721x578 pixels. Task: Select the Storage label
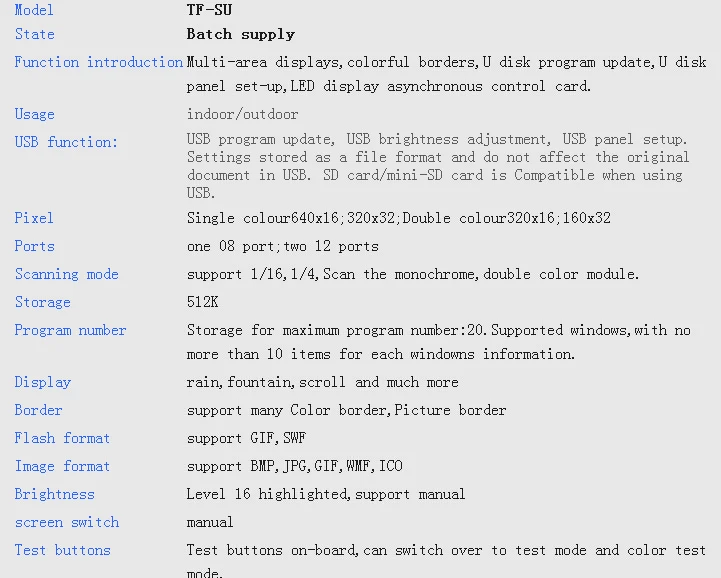43,302
